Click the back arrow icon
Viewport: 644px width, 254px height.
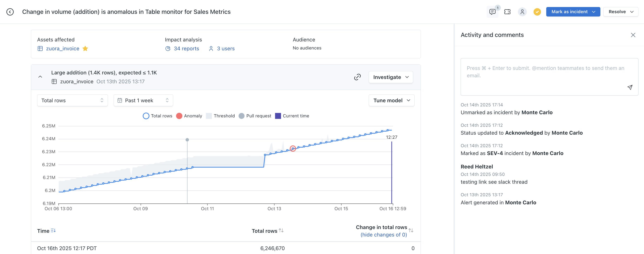click(x=10, y=12)
